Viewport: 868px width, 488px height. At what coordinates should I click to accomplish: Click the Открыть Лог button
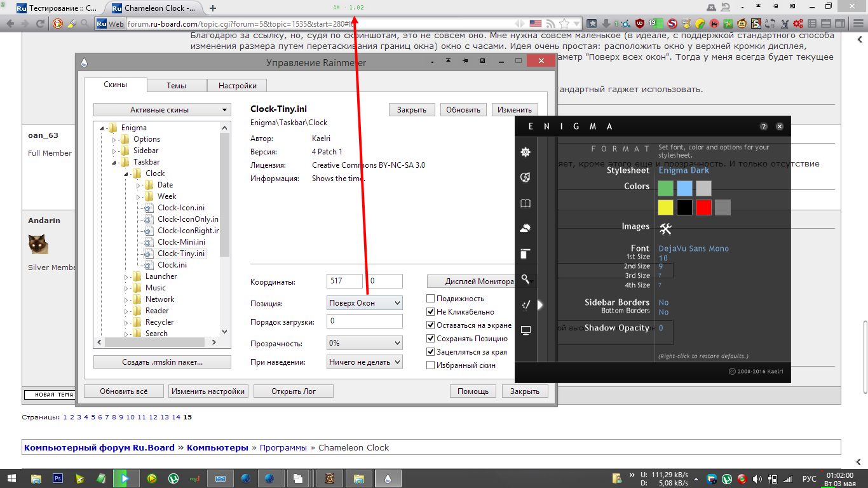(x=294, y=391)
